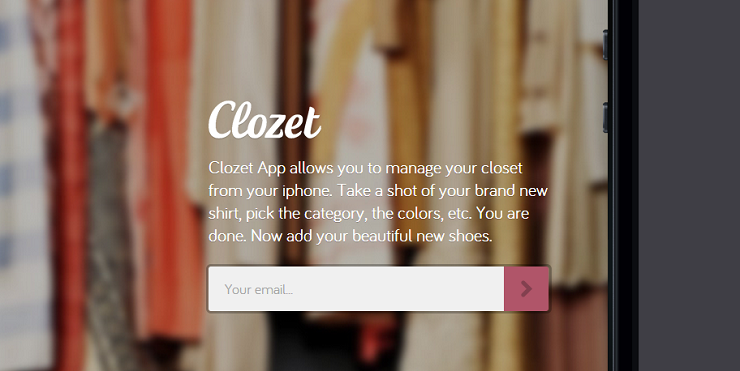Click the chevron arrow icon inside pink button
The width and height of the screenshot is (740, 371).
pos(526,289)
